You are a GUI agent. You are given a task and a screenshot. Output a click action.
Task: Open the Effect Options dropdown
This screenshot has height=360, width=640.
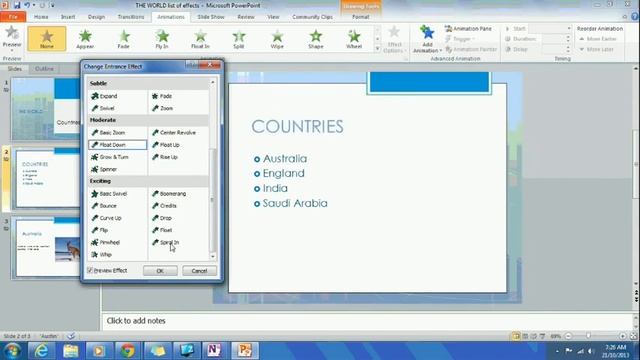click(394, 40)
